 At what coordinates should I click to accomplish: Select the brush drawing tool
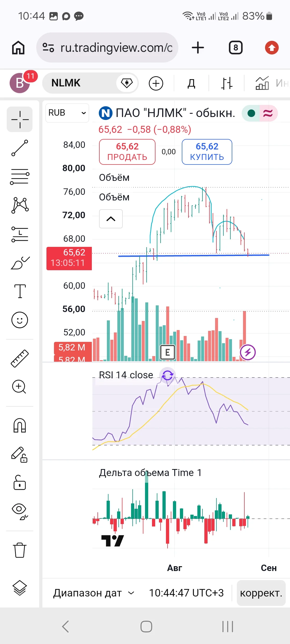click(20, 263)
